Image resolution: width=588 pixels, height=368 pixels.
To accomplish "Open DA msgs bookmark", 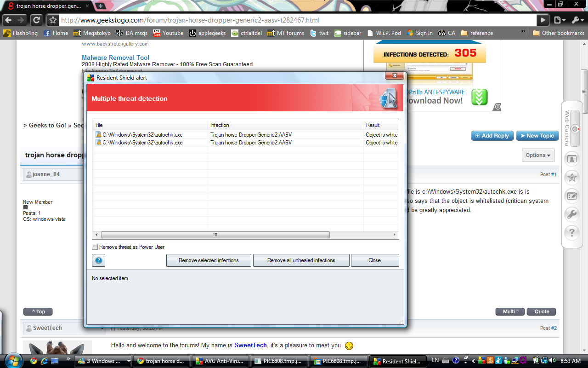I will (x=131, y=33).
